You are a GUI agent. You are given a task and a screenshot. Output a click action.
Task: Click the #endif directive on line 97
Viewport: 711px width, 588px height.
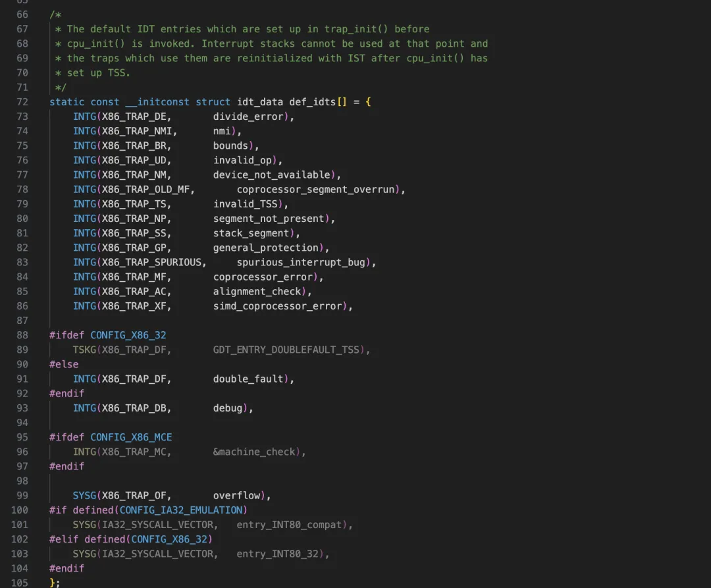pos(66,466)
